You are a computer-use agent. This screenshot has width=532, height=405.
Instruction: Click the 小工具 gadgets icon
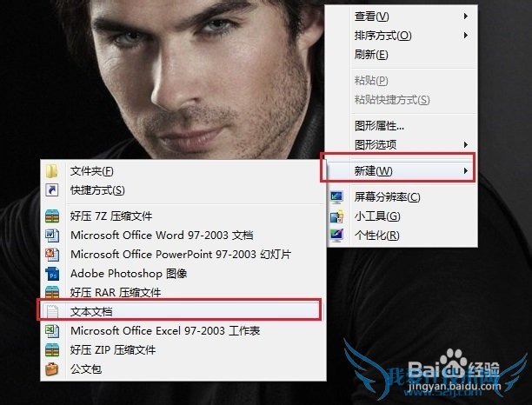coord(336,216)
